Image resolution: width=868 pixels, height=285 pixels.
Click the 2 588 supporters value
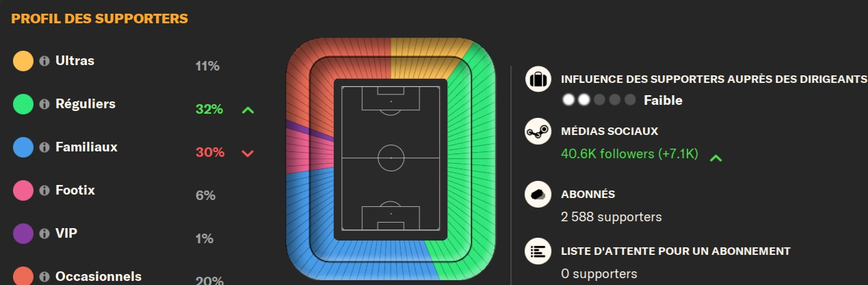[611, 217]
